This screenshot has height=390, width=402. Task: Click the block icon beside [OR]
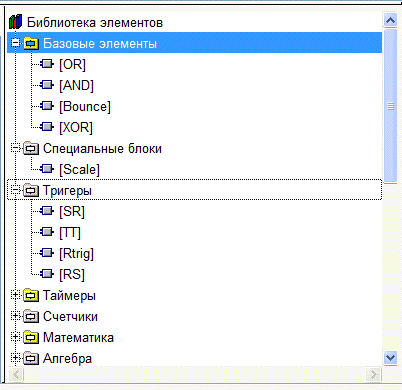tap(47, 64)
